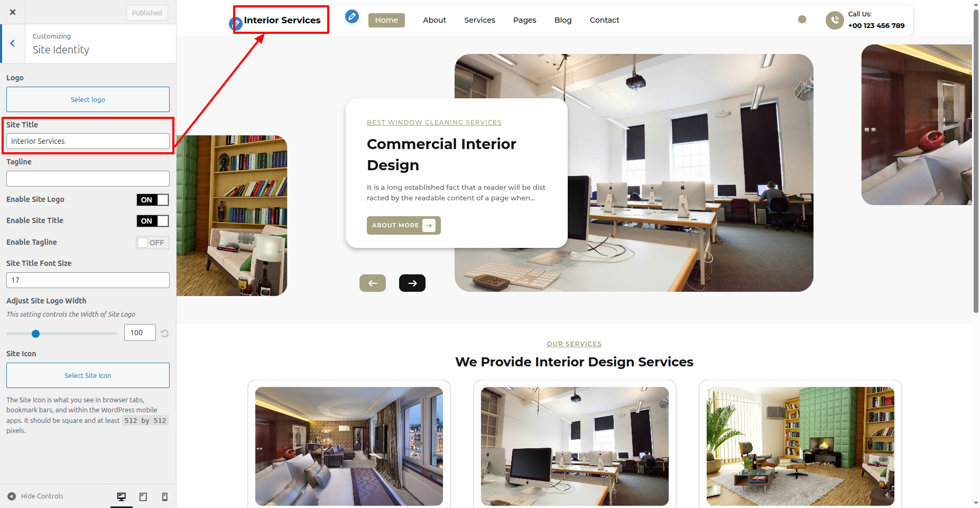Viewport: 980px width, 508px height.
Task: Click the edit pencil beside the site title
Action: tap(235, 23)
